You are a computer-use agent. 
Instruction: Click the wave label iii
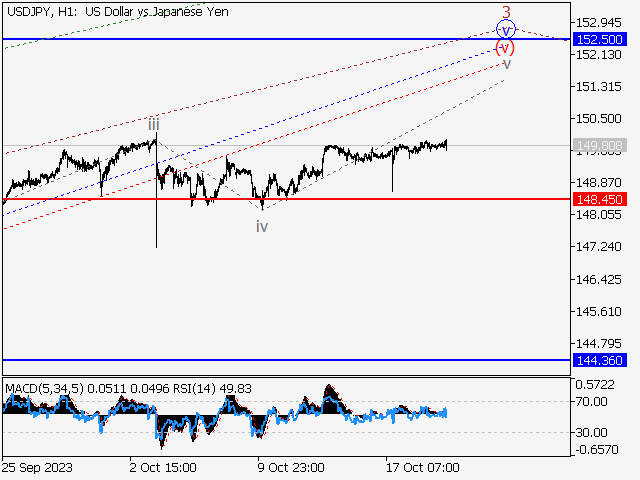(x=154, y=124)
